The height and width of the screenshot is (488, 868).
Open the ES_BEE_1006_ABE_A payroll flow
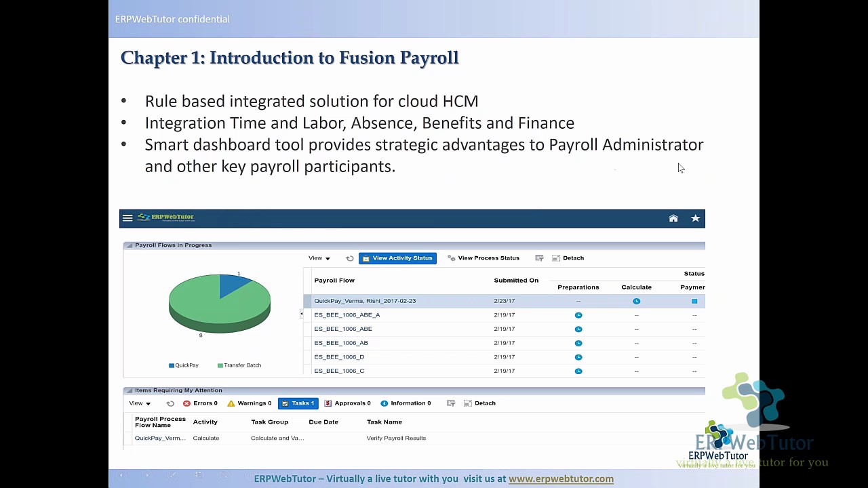(347, 315)
